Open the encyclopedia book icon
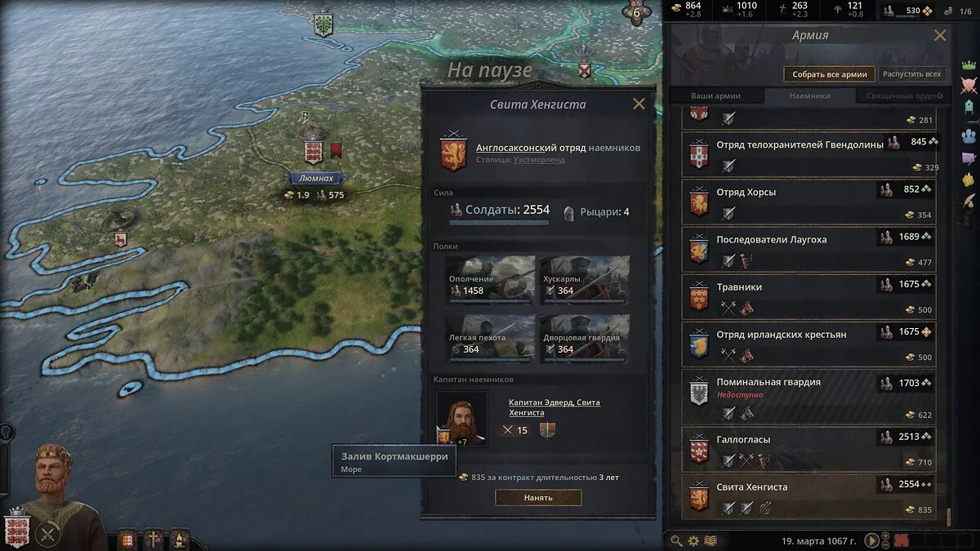 click(x=710, y=540)
